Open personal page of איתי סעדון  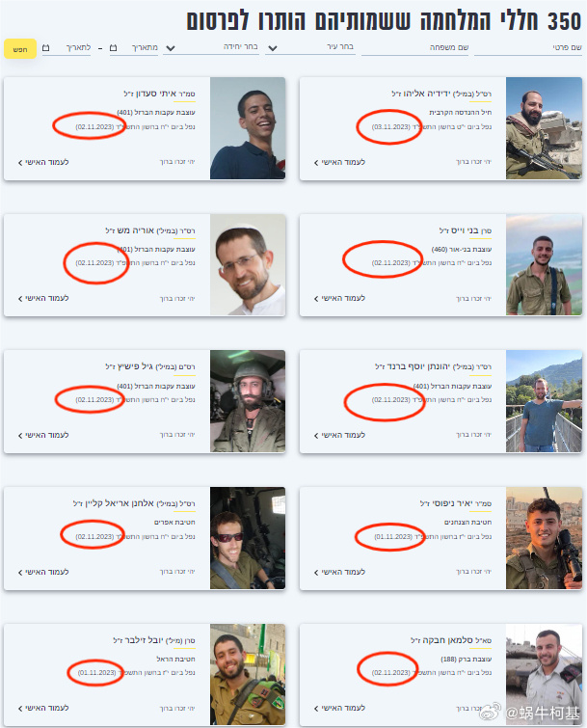click(43, 162)
